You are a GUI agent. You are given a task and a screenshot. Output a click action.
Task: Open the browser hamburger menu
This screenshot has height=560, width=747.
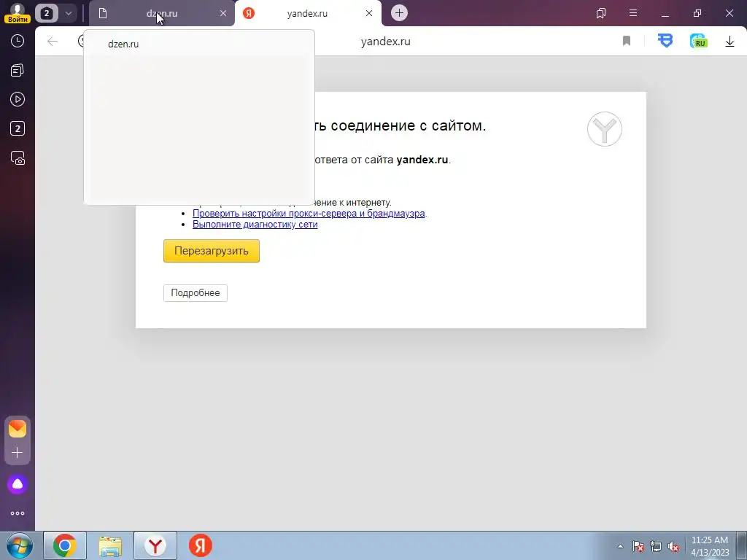point(633,13)
